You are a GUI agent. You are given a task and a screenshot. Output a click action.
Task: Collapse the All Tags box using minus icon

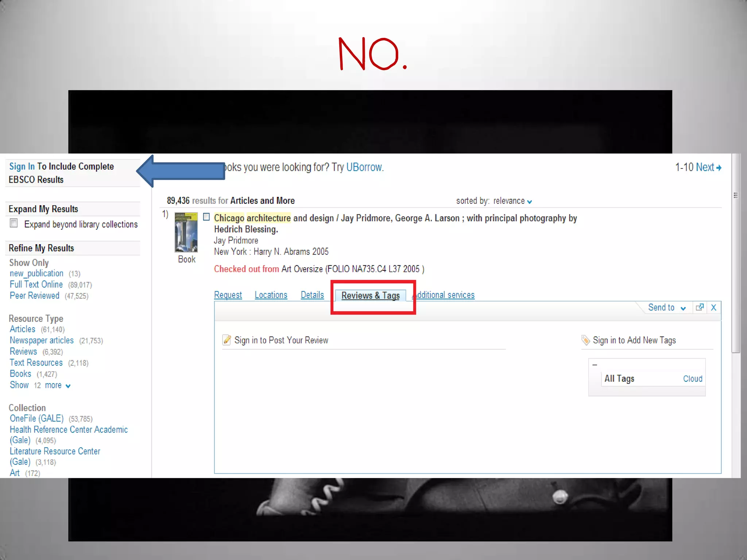(x=595, y=365)
